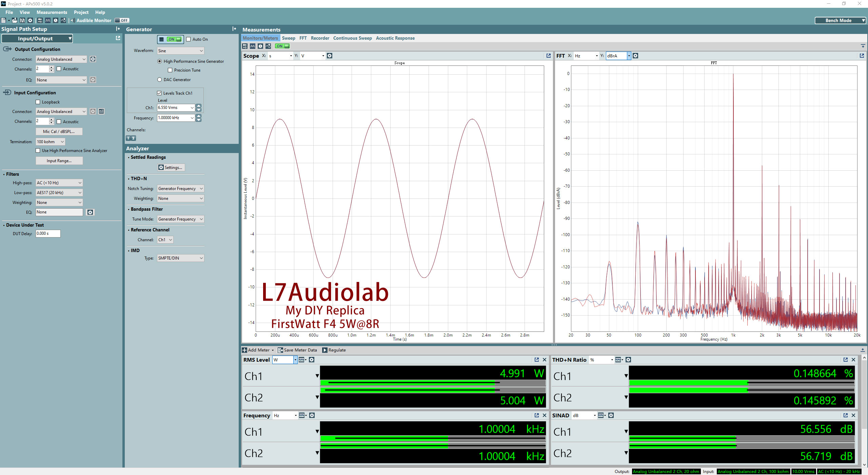Click the Mic Cal / dBSPL button

point(59,132)
